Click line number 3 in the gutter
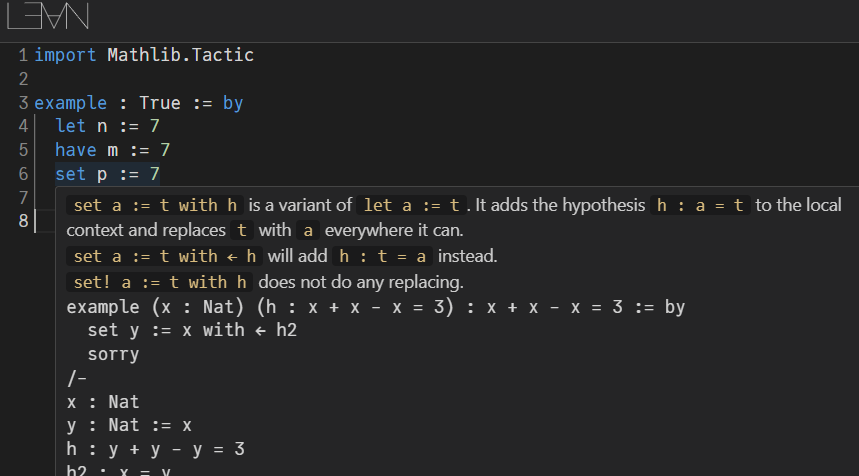Image resolution: width=859 pixels, height=476 pixels. pyautogui.click(x=22, y=103)
